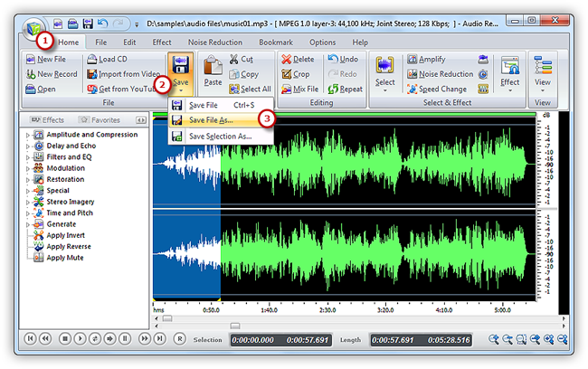
Task: Open the Bookmark ribbon tab
Action: [x=276, y=43]
